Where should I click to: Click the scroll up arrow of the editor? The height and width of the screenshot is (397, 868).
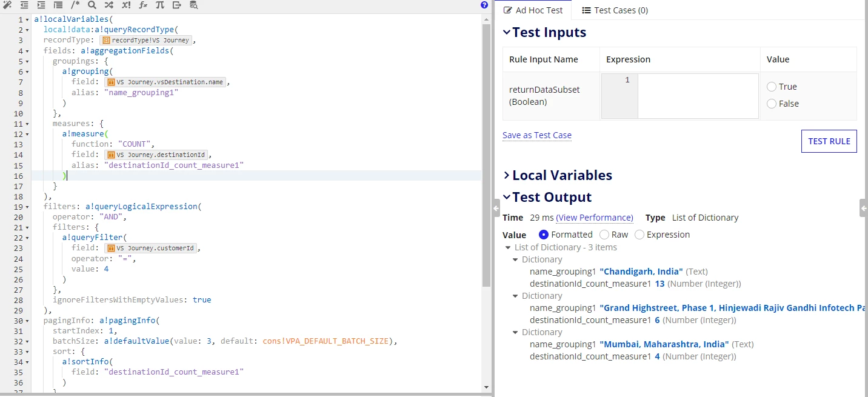[486, 20]
